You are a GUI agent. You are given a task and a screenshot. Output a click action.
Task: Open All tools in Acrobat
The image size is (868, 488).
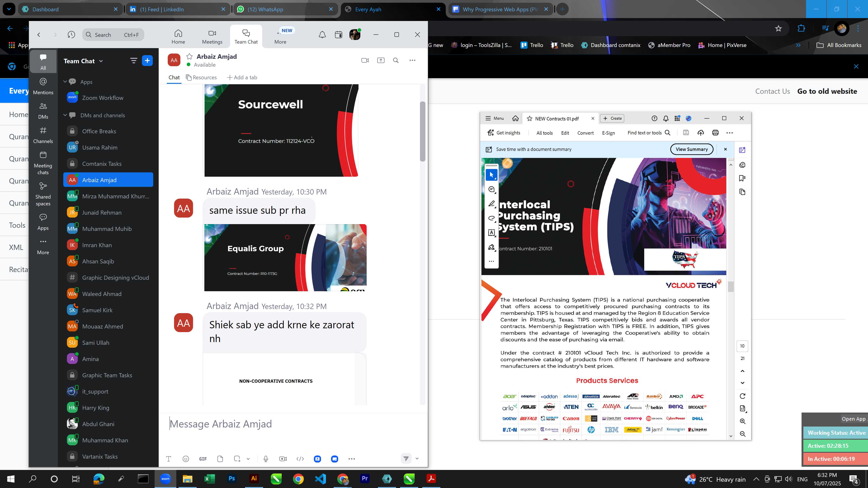[x=545, y=133]
